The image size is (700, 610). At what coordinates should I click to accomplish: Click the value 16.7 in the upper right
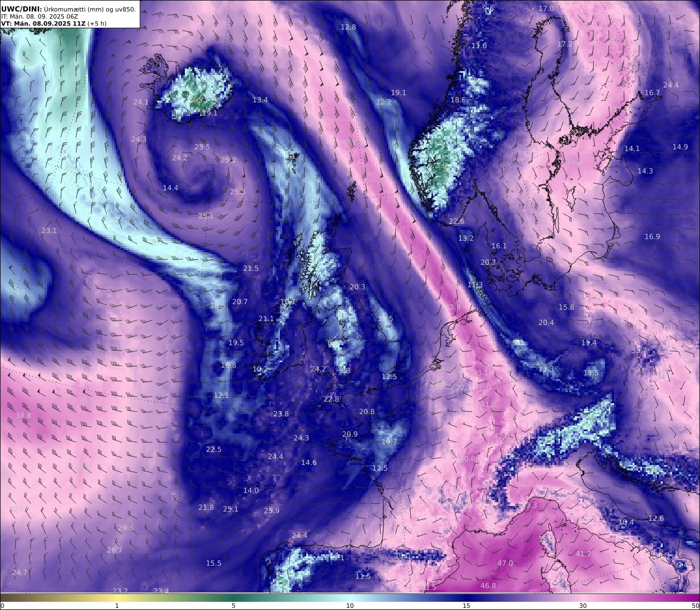[652, 92]
